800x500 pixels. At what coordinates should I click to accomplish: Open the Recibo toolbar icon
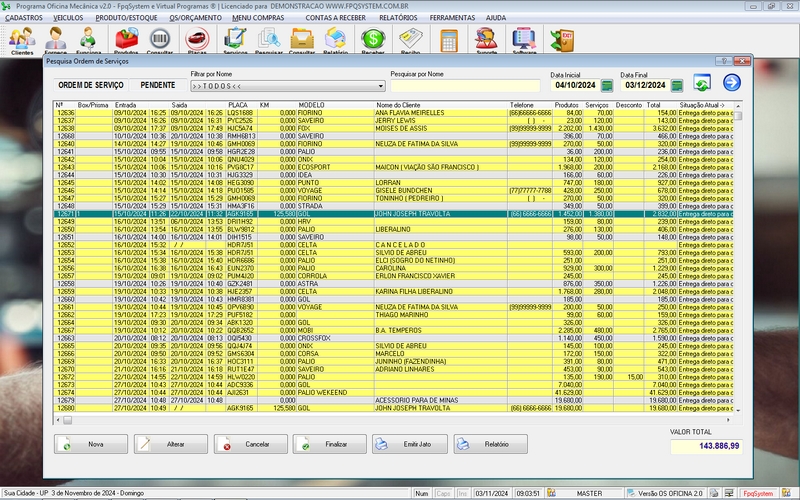point(410,40)
